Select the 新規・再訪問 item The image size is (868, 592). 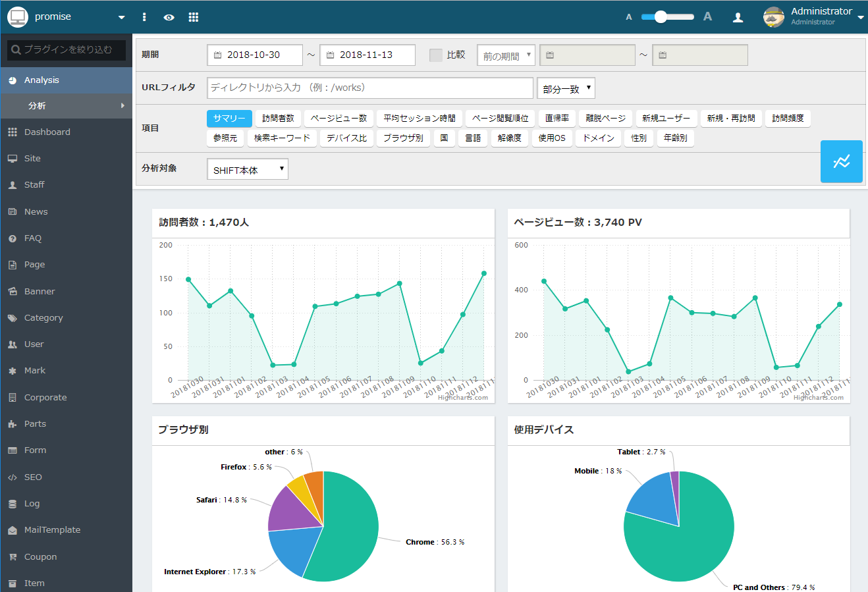(x=731, y=119)
